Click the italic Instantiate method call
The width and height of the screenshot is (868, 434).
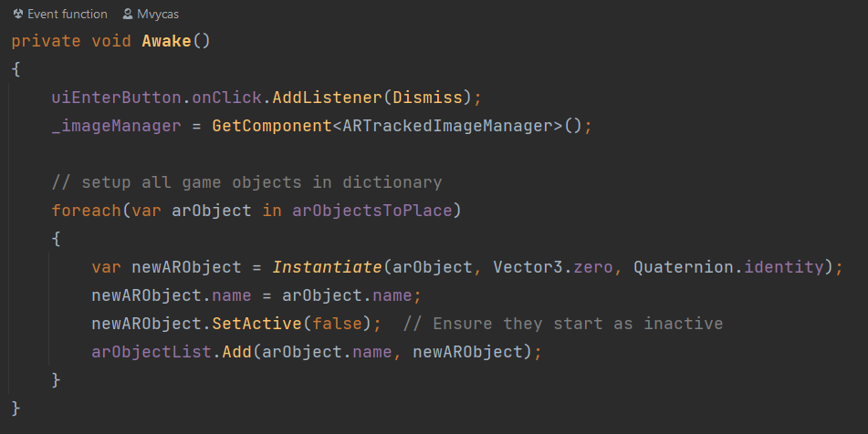[x=327, y=267]
